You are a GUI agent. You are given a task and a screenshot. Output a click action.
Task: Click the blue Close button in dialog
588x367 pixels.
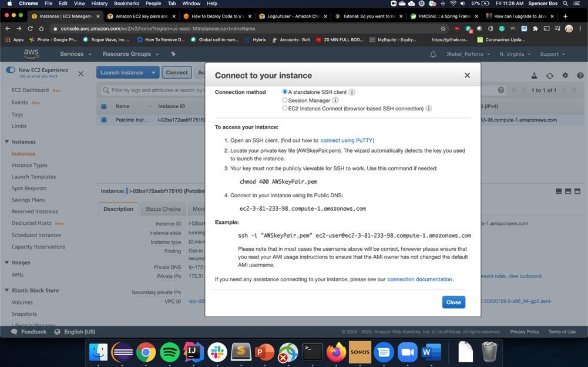pos(453,302)
